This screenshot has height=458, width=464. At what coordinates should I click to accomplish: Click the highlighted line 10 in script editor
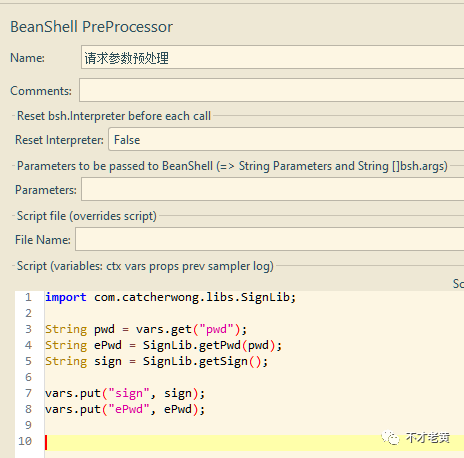point(254,442)
